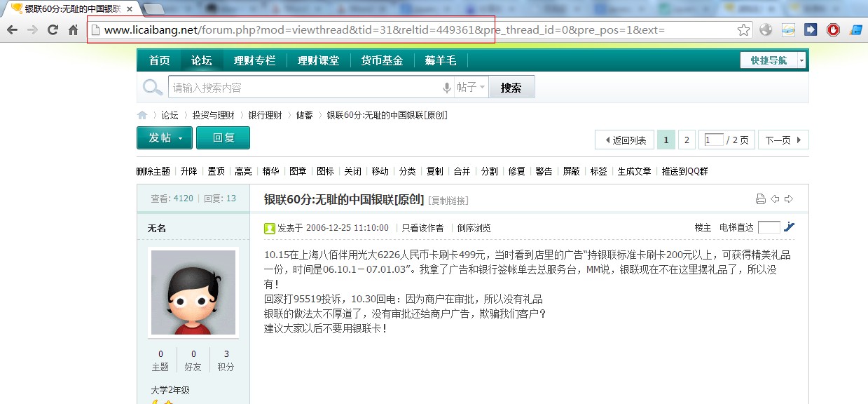Open a new browser tab
The width and height of the screenshot is (868, 404).
coord(153,9)
